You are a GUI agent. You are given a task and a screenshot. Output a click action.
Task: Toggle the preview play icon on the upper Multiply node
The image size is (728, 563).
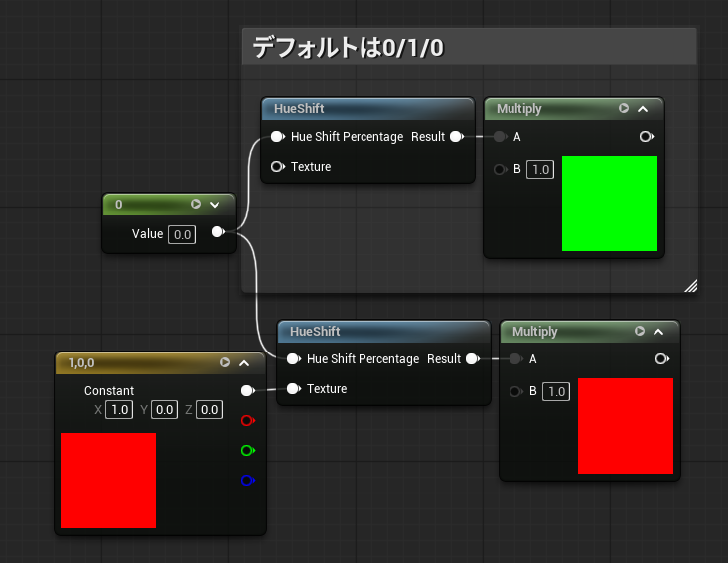tap(624, 109)
